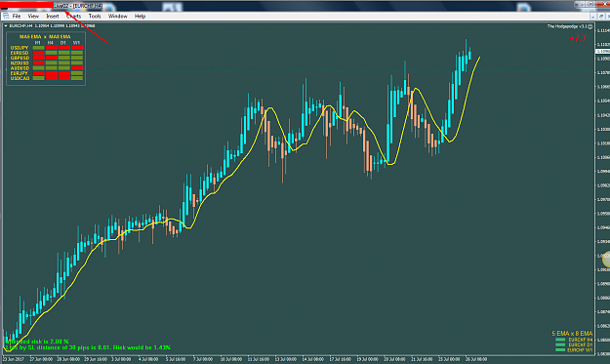Click the EURCHF D1 green legend bar
The height and width of the screenshot is (364, 610).
click(560, 344)
